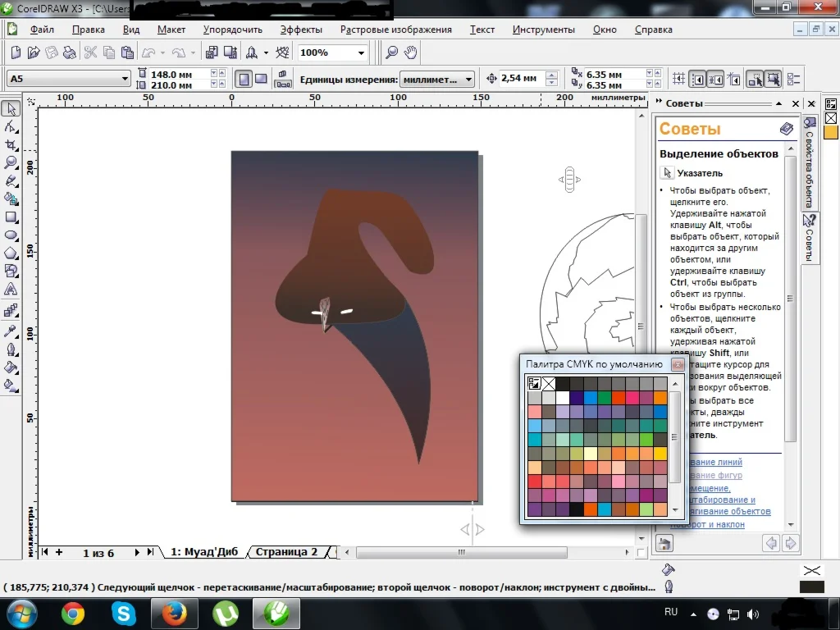Select the Zoom tool

[11, 163]
